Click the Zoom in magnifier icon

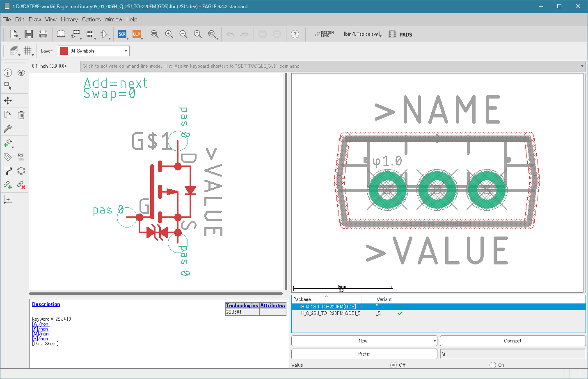click(169, 34)
